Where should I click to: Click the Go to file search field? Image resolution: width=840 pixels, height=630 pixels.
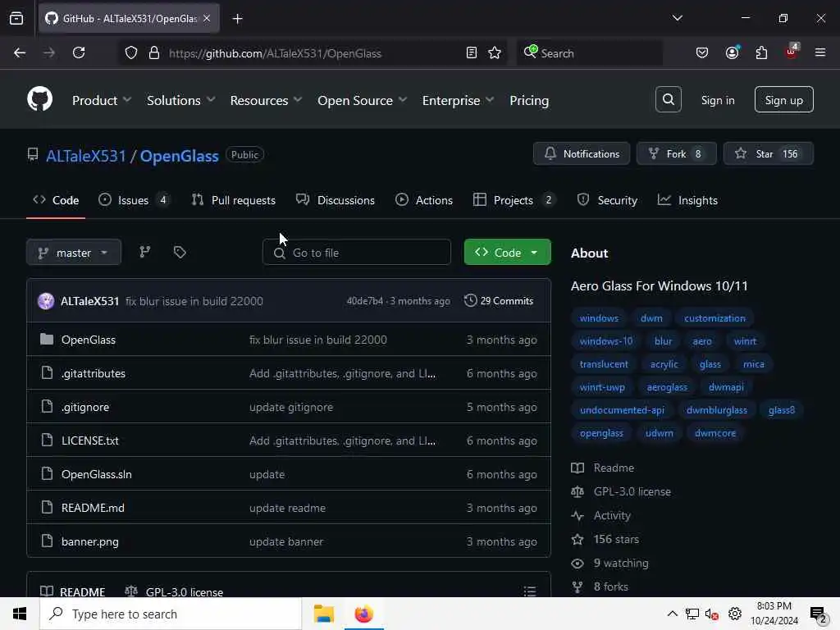click(356, 253)
